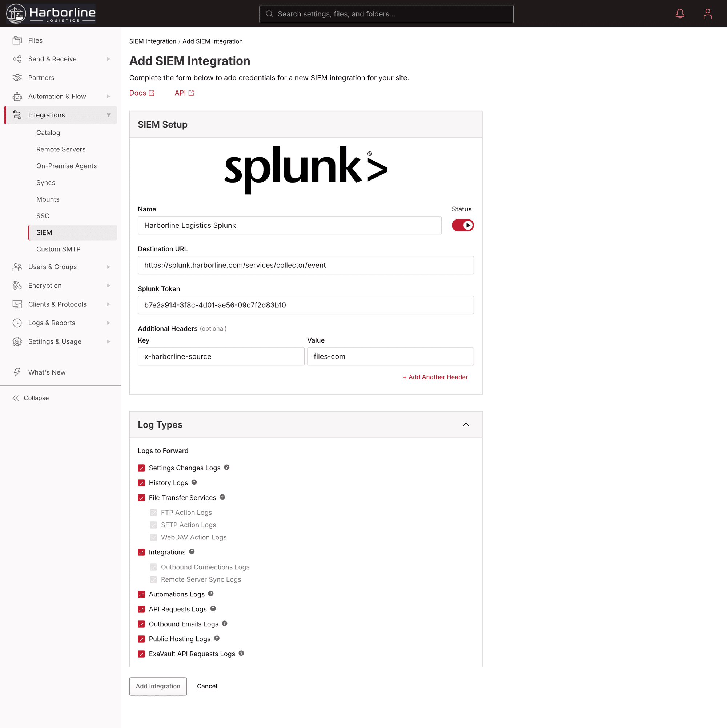727x728 pixels.
Task: Uncheck ExaVault API Requests Logs checkbox
Action: 141,654
